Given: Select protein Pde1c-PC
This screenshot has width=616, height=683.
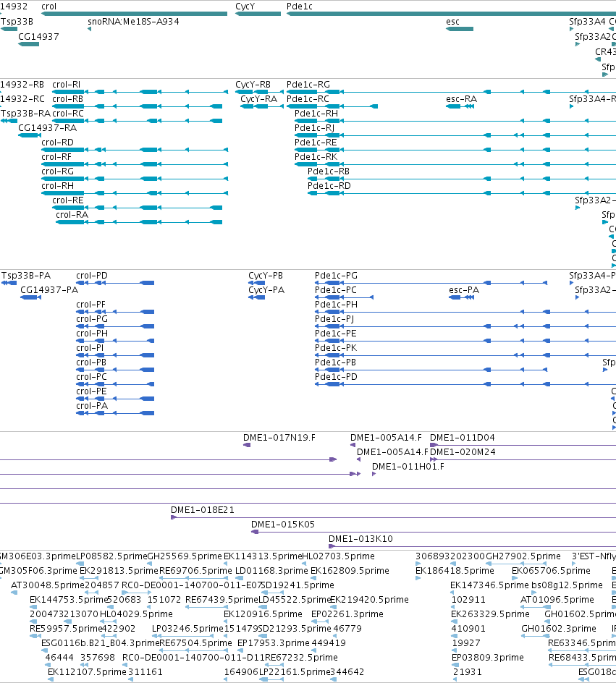Looking at the screenshot, I should pos(344,297).
